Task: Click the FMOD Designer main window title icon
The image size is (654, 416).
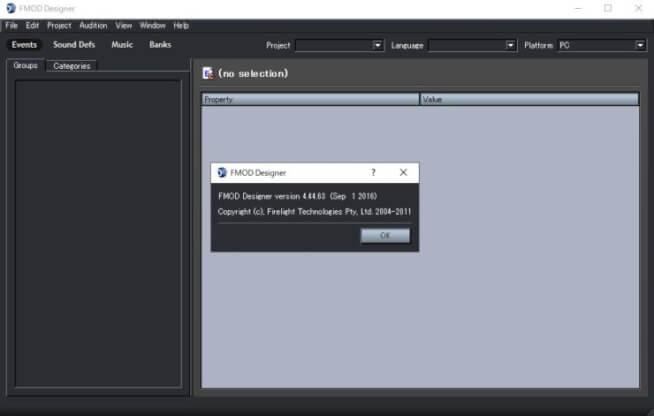Action: tap(11, 8)
